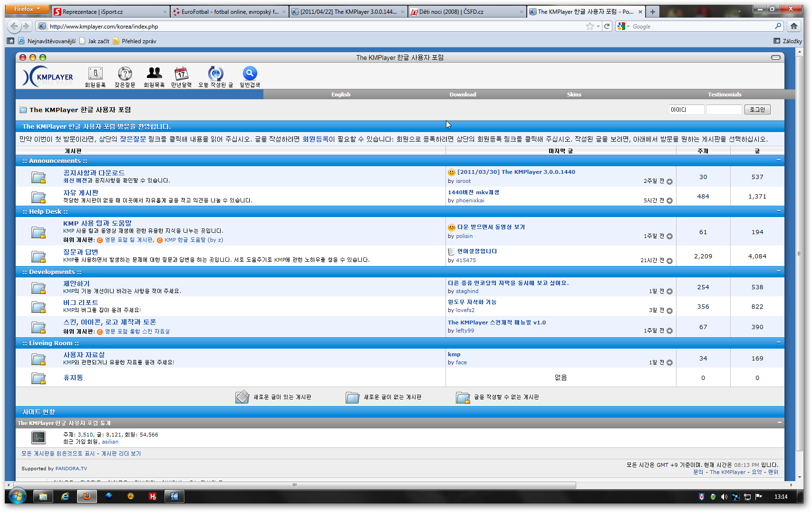Open newest member asilian's profile
The image size is (812, 512).
coord(110,442)
